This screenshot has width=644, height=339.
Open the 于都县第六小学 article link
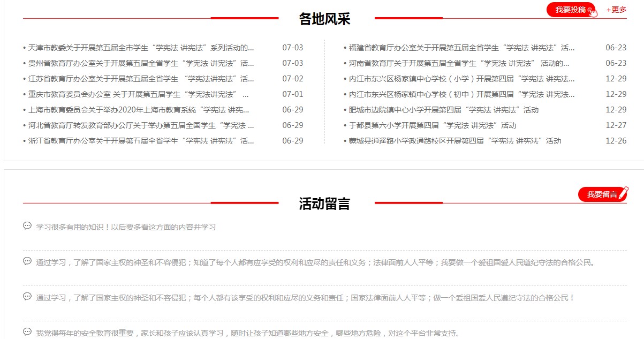433,125
